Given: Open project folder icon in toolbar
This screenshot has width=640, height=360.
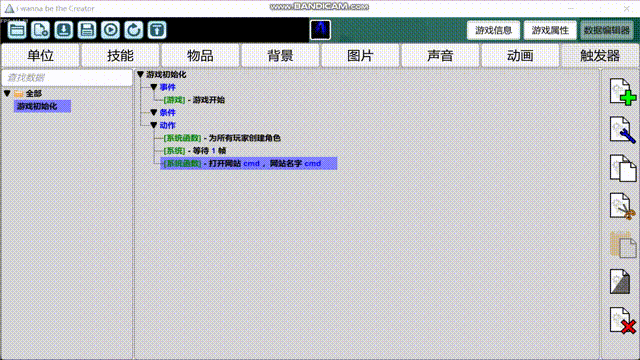Looking at the screenshot, I should 17,30.
